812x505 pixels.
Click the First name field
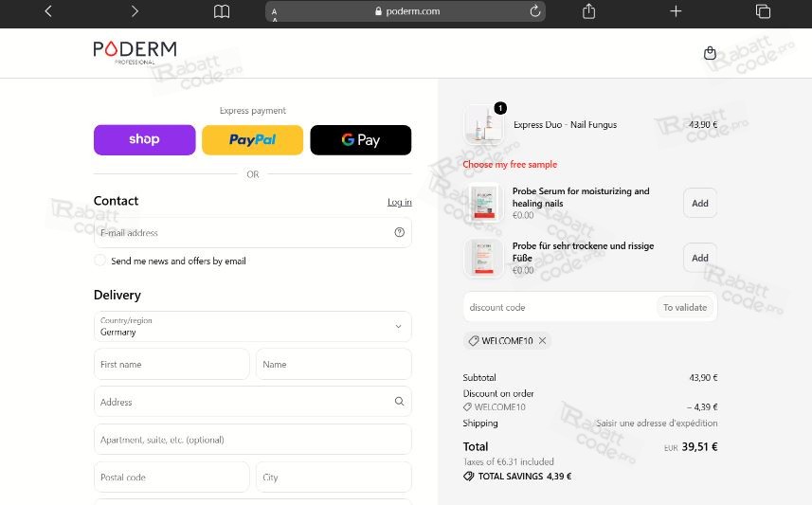[171, 364]
